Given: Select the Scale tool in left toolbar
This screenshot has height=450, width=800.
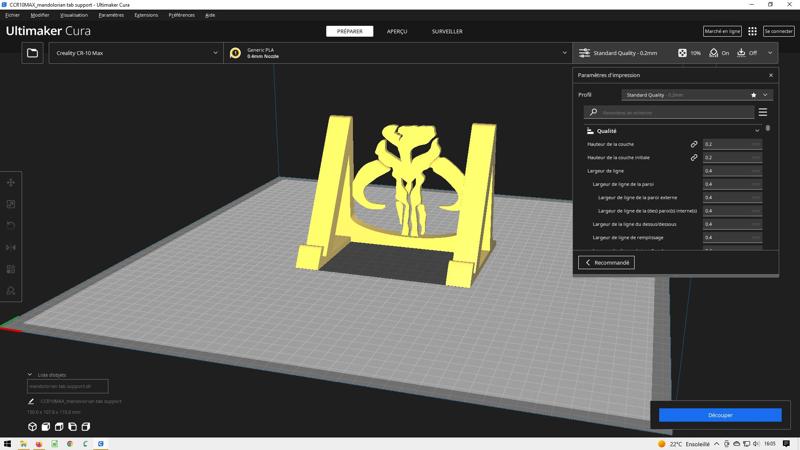Looking at the screenshot, I should [11, 204].
